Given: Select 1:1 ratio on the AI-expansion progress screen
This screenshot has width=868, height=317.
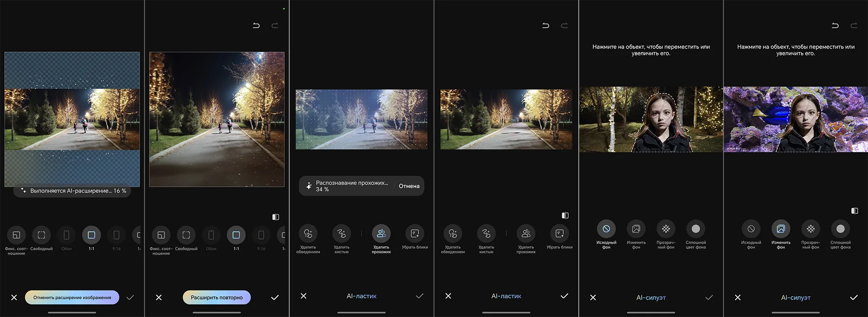Looking at the screenshot, I should pos(92,235).
